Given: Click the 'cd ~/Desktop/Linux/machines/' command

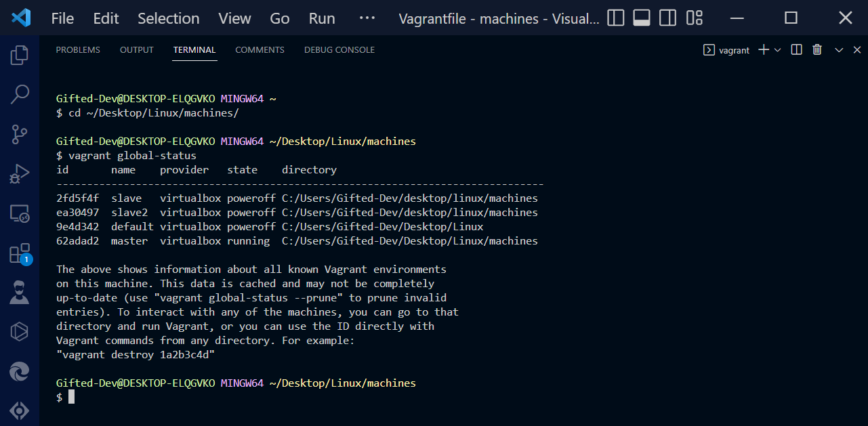Looking at the screenshot, I should (154, 113).
